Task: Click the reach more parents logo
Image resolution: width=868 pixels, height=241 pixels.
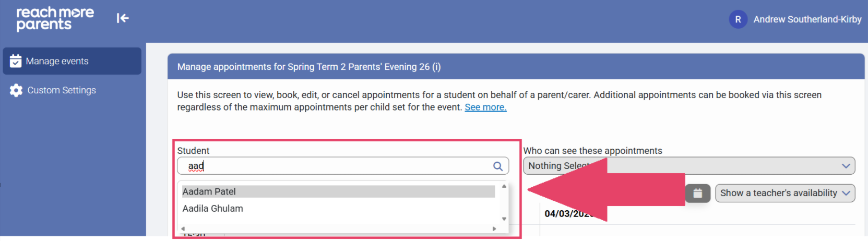Action: pos(55,19)
